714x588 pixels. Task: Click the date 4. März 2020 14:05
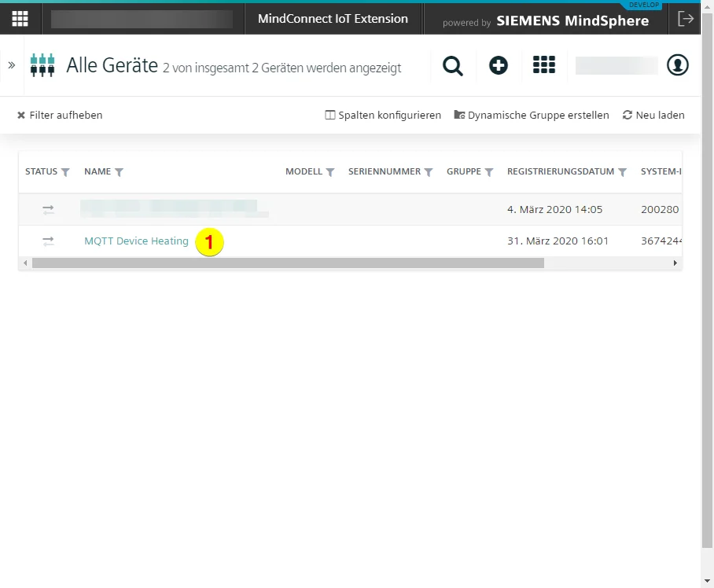pyautogui.click(x=554, y=210)
